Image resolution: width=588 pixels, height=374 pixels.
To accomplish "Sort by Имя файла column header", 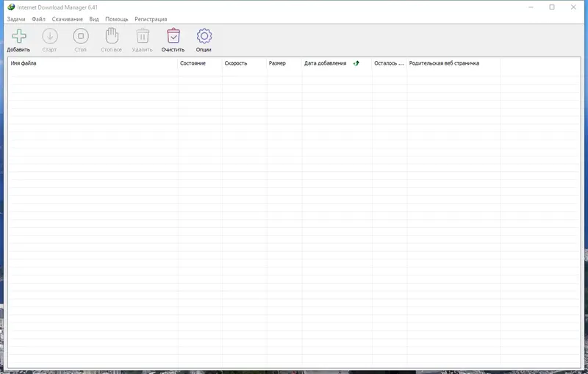I will [93, 63].
